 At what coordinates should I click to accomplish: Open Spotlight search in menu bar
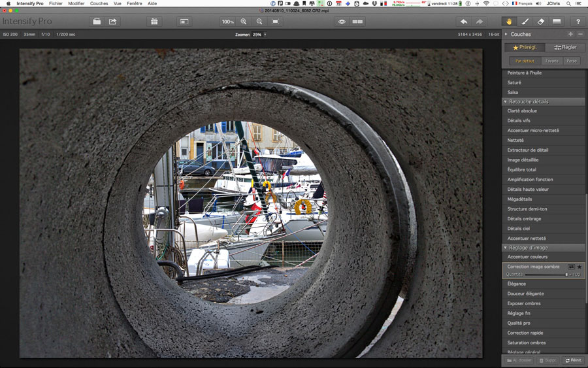568,3
